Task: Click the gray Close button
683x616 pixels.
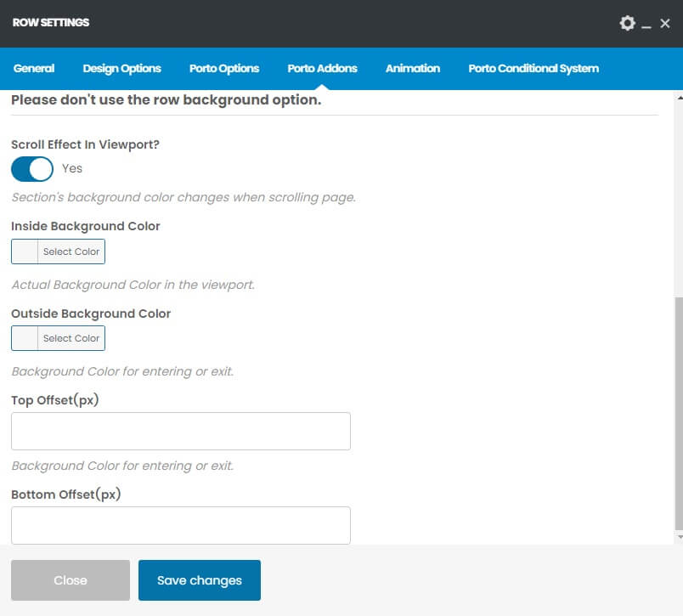Action: tap(71, 580)
